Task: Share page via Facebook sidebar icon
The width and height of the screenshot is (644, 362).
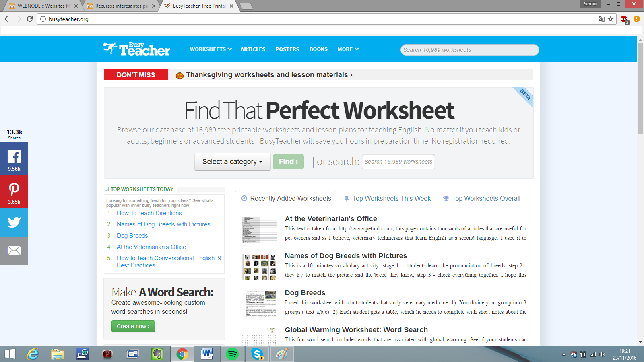Action: (14, 159)
